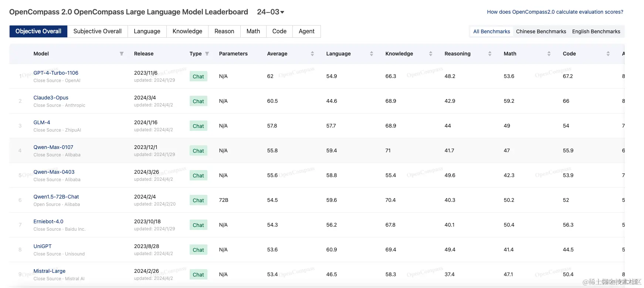Image resolution: width=644 pixels, height=288 pixels.
Task: Click Knowledge score 71 for Qwen-Max-0107
Action: (388, 150)
